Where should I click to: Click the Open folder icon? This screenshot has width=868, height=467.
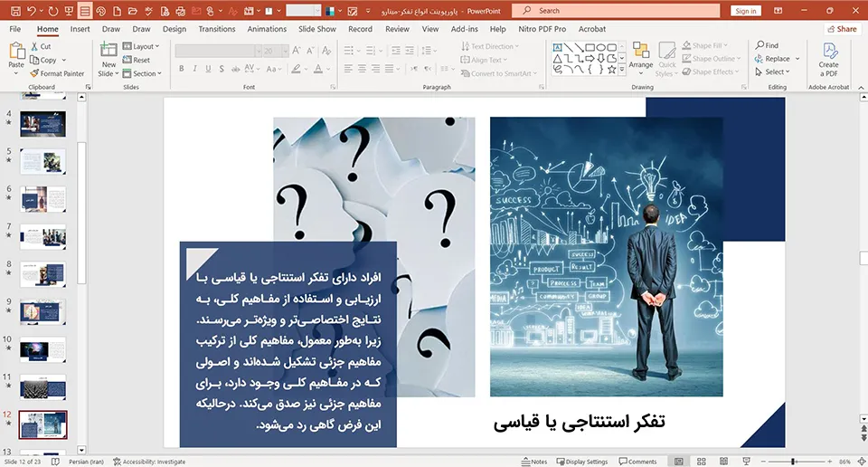click(133, 11)
